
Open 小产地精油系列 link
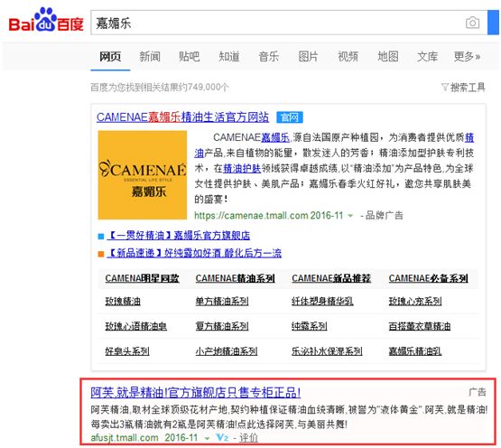(227, 351)
